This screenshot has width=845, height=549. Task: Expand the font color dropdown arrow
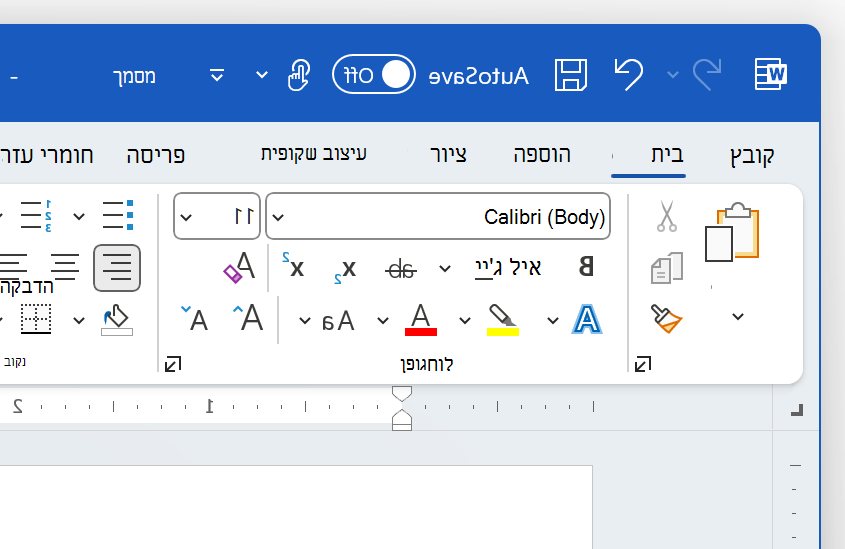(x=383, y=321)
